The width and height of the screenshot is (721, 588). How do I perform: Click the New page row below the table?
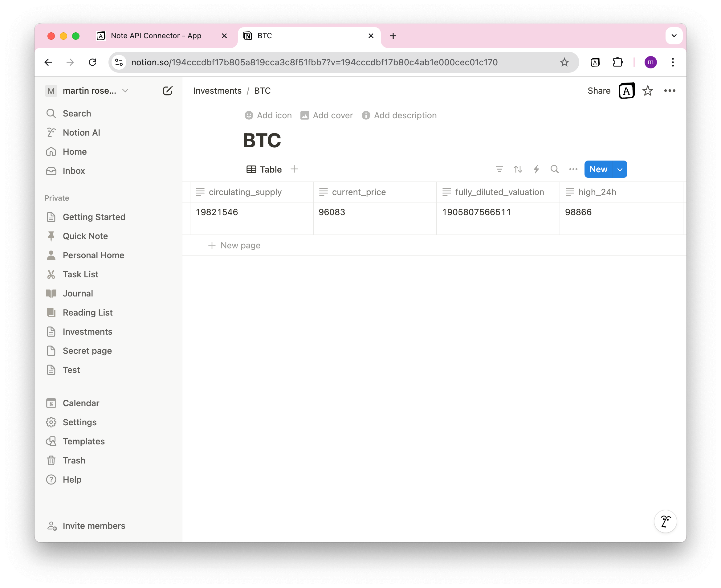tap(240, 245)
